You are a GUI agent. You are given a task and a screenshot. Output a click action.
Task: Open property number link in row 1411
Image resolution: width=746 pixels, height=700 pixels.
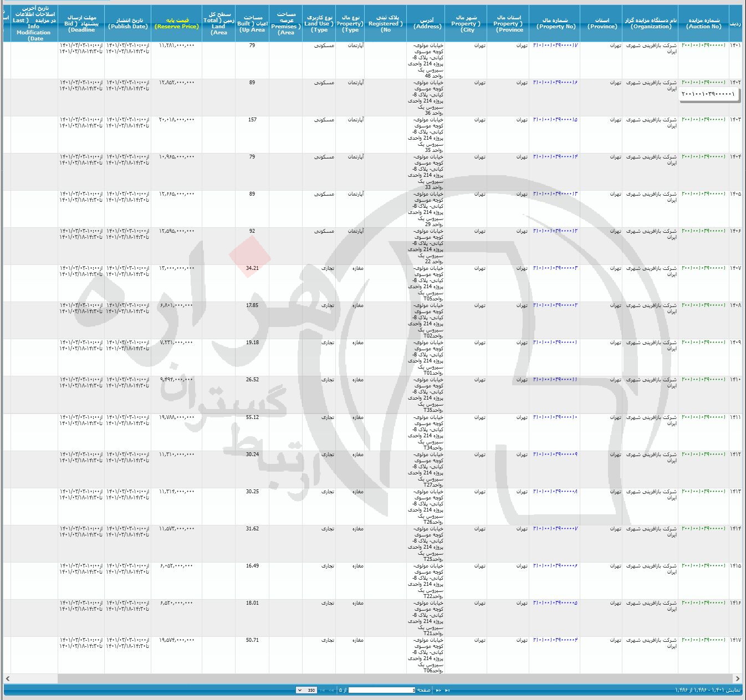tap(555, 417)
